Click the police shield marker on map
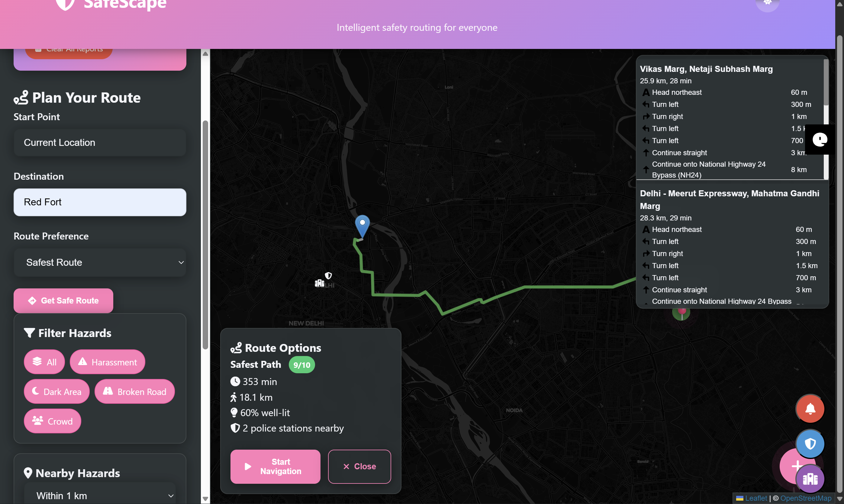Viewport: 844px width, 504px height. 328,275
